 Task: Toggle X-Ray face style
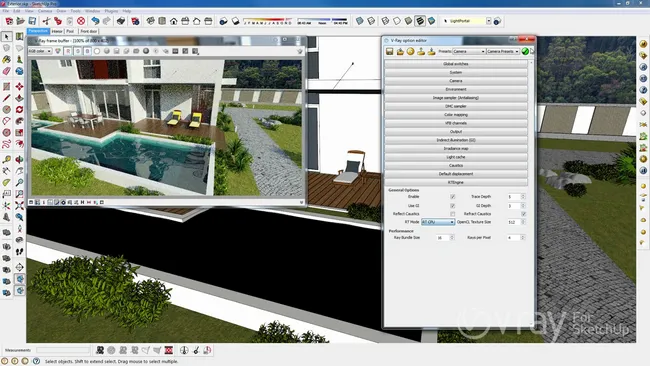click(360, 20)
